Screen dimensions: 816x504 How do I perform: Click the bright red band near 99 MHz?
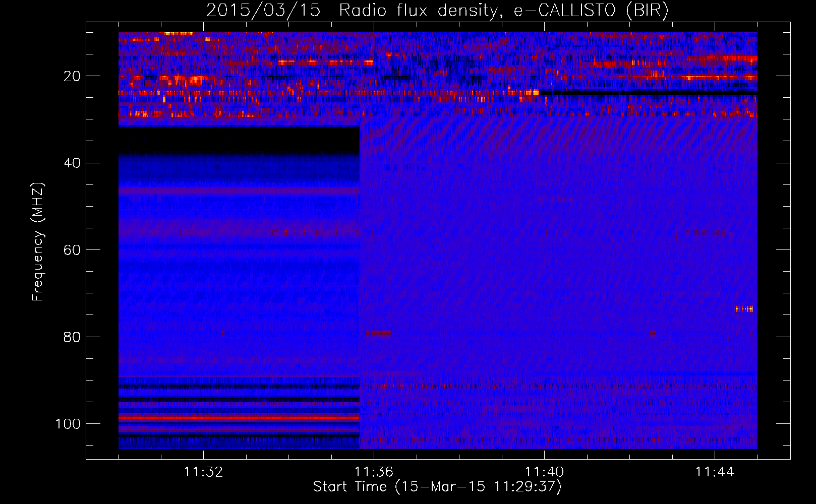[x=239, y=418]
